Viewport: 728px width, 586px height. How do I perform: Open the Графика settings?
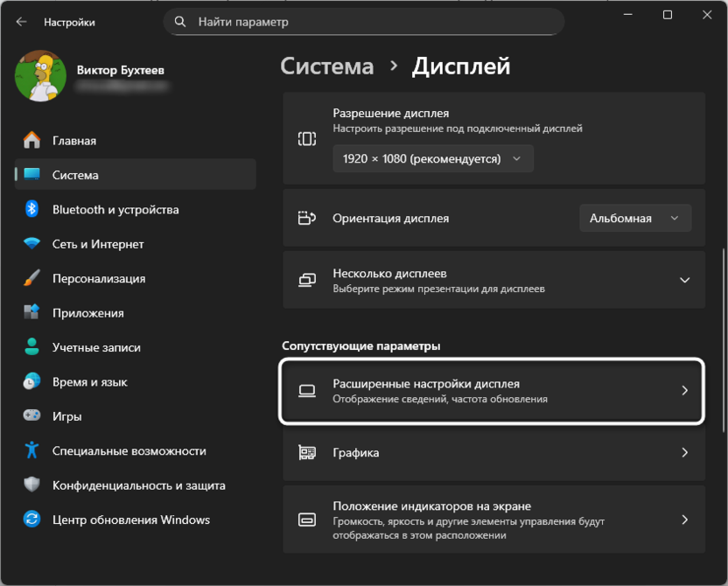click(493, 453)
